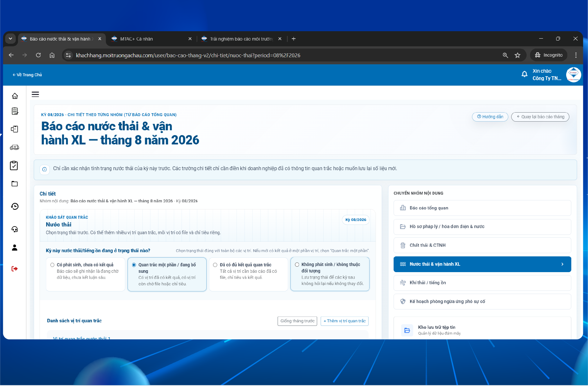This screenshot has height=386, width=588.
Task: Open the notification bell
Action: [524, 74]
